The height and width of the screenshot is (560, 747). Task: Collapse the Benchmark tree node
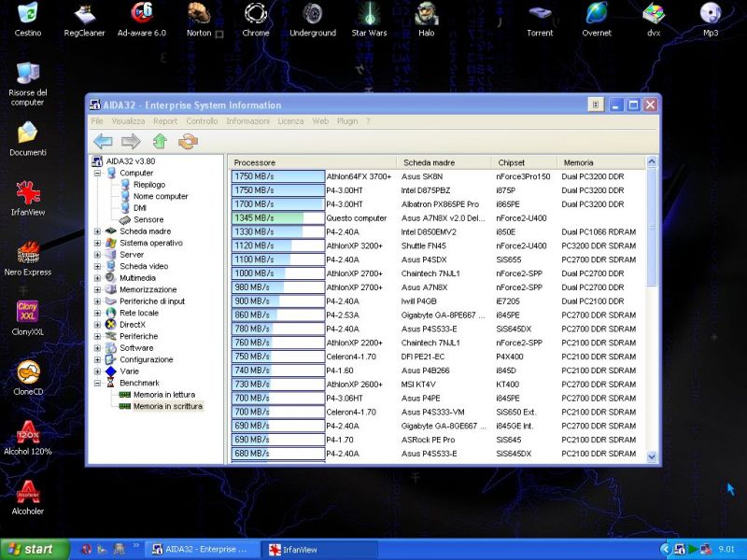click(x=97, y=383)
